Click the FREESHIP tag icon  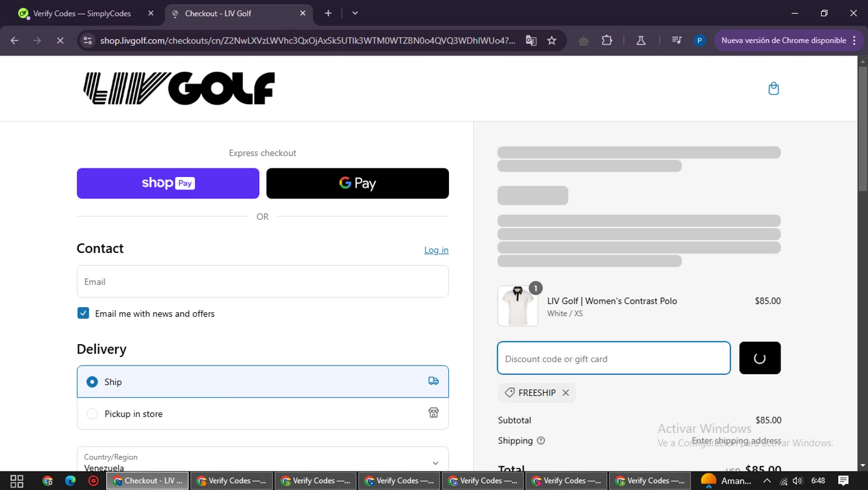click(x=509, y=393)
